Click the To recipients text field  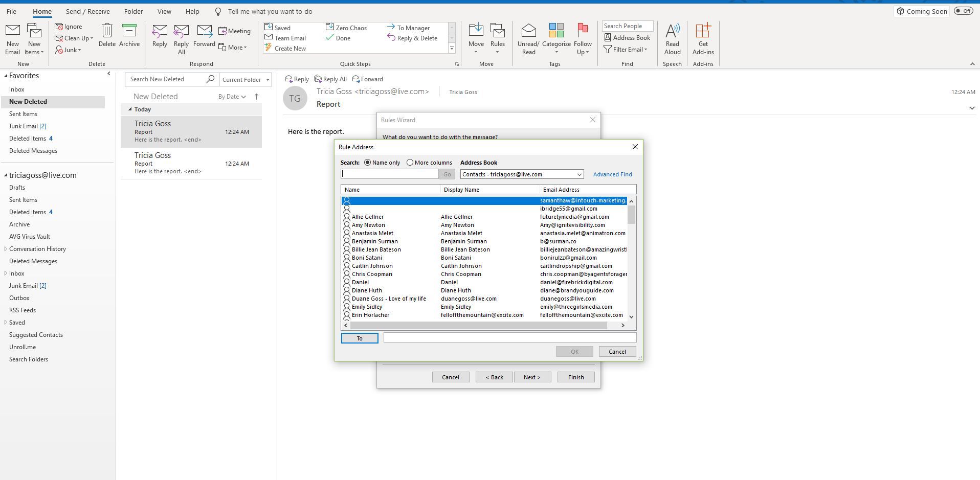(510, 337)
